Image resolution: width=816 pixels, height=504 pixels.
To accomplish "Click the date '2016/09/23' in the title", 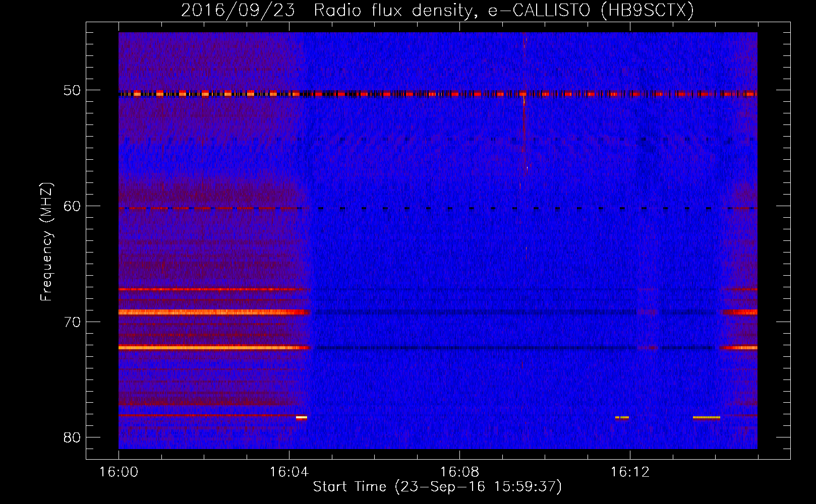I will [238, 10].
